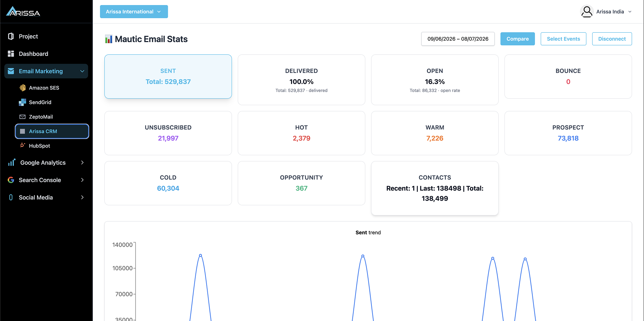
Task: Click the Sent trend chart title
Action: pos(368,232)
